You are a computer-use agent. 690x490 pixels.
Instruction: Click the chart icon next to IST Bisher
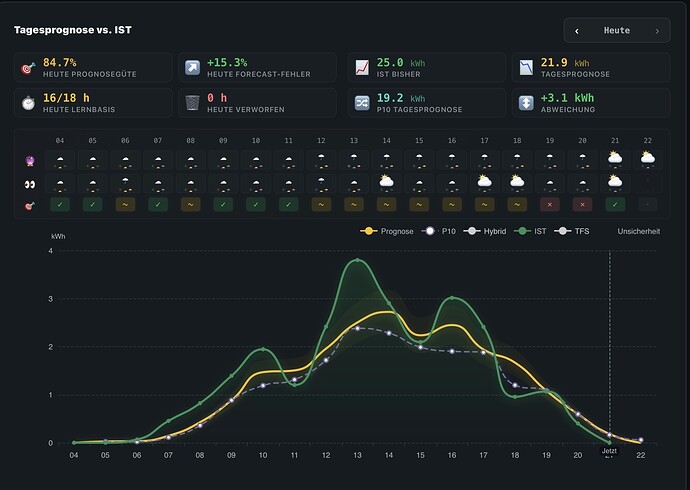coord(362,68)
